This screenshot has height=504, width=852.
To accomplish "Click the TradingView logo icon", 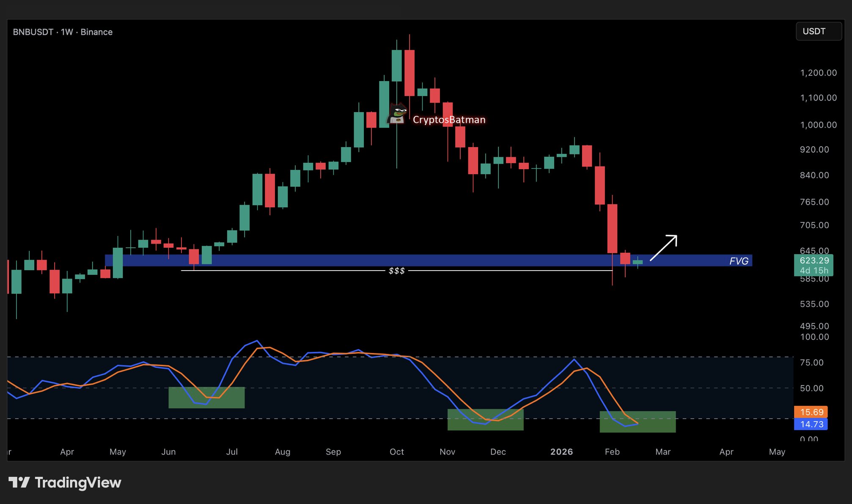I will (x=19, y=482).
